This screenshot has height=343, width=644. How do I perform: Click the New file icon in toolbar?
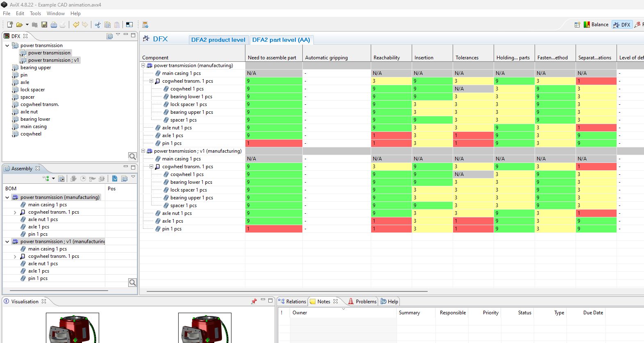(10, 25)
